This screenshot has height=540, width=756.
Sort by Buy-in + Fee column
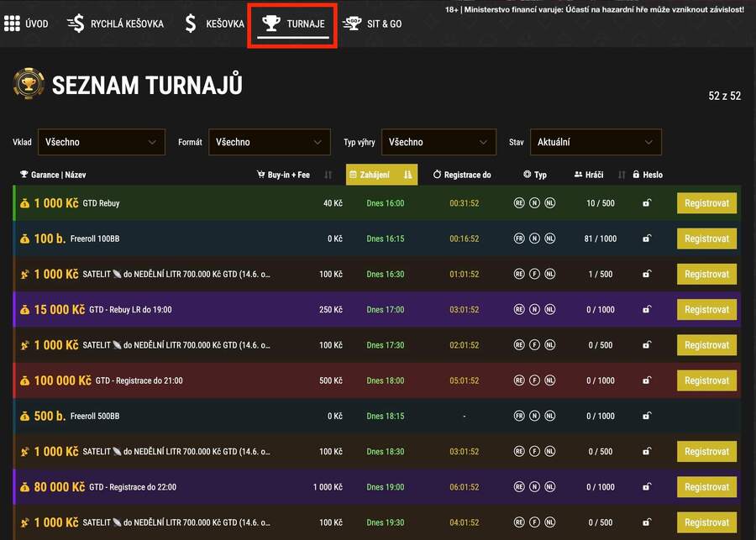click(x=284, y=175)
